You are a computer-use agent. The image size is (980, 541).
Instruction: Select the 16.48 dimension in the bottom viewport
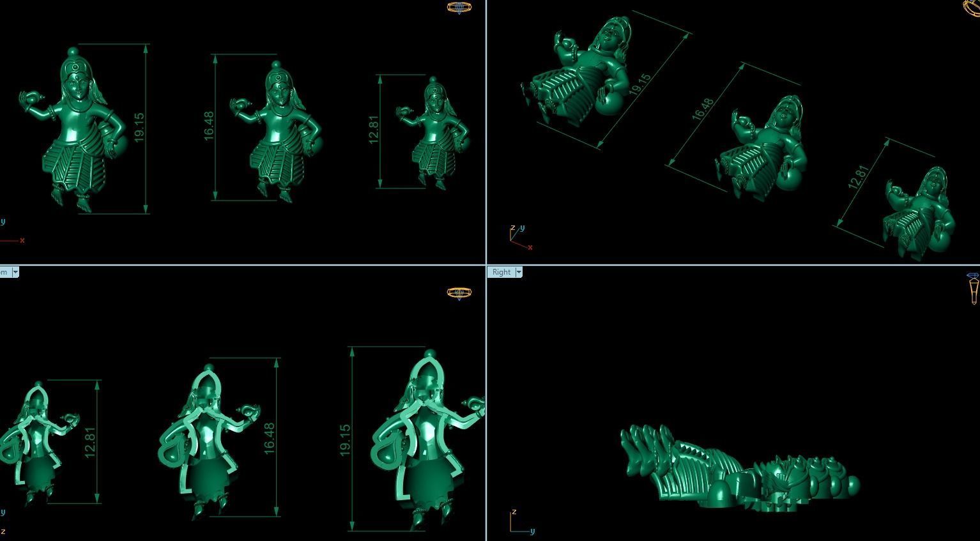pyautogui.click(x=269, y=438)
